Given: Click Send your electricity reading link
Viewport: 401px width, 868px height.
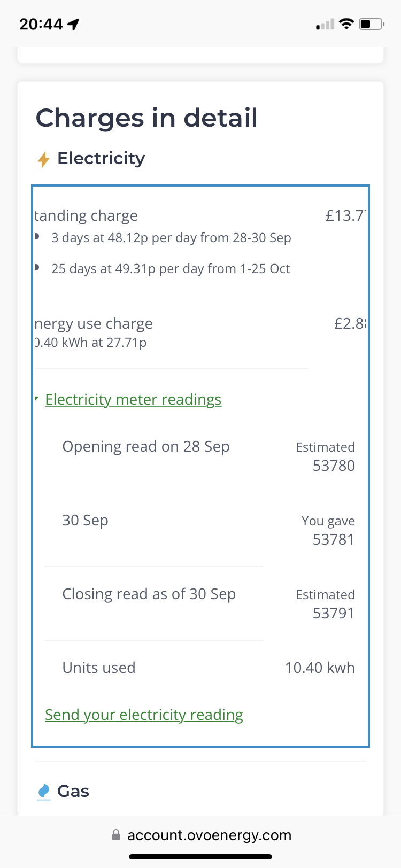Looking at the screenshot, I should point(144,715).
